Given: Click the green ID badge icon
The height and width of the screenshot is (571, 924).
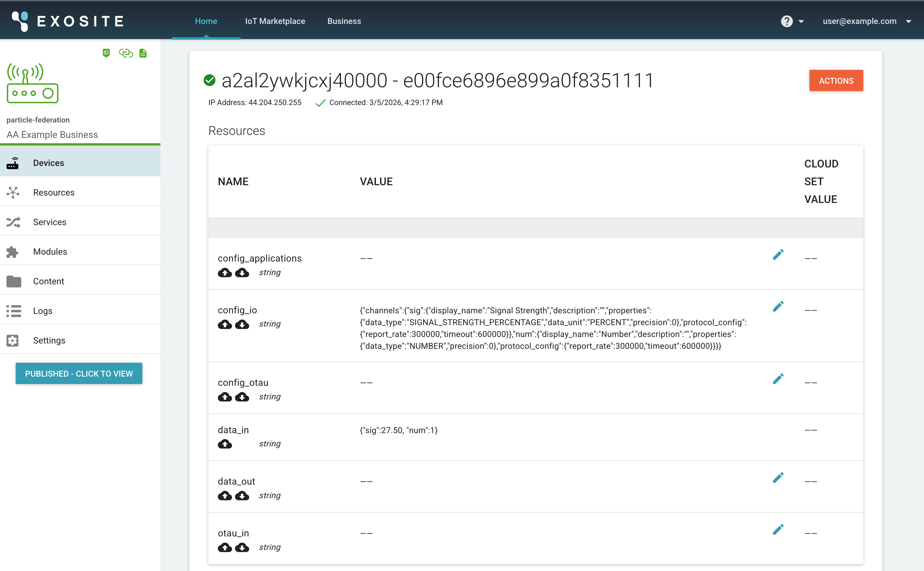Looking at the screenshot, I should tap(106, 53).
